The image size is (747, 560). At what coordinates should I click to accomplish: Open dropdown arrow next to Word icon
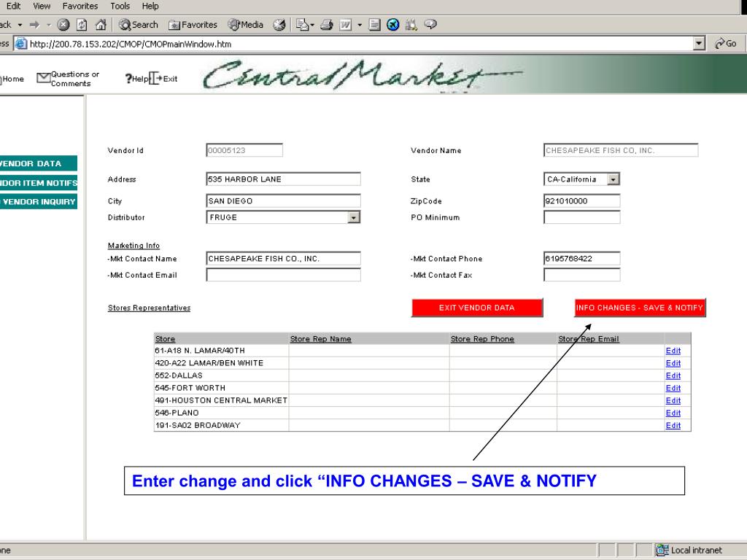(360, 25)
